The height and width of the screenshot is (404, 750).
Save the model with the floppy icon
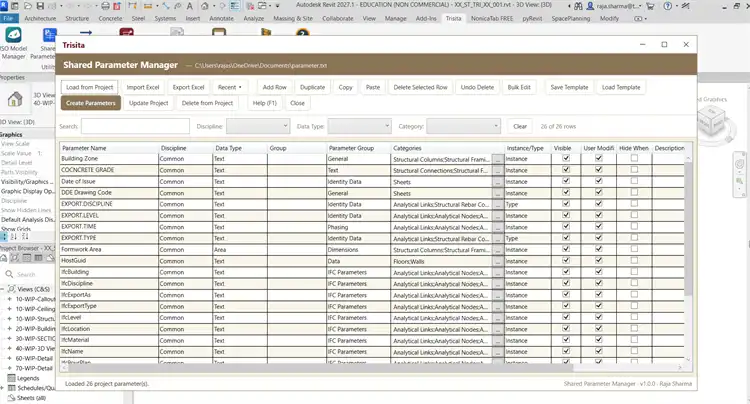pos(40,6)
